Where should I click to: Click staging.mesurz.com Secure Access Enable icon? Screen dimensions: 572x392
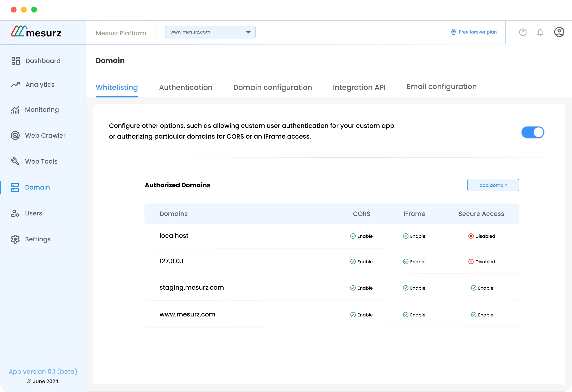pos(473,288)
